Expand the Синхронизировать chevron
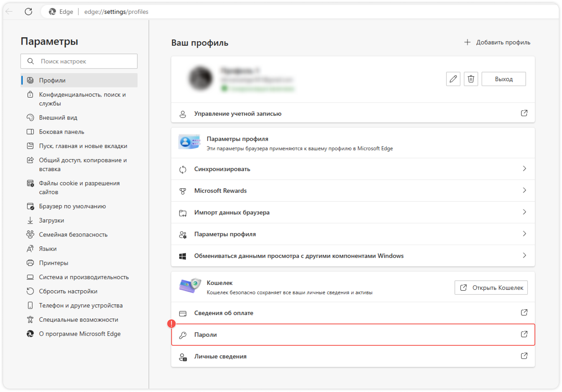The image size is (562, 392). click(524, 169)
